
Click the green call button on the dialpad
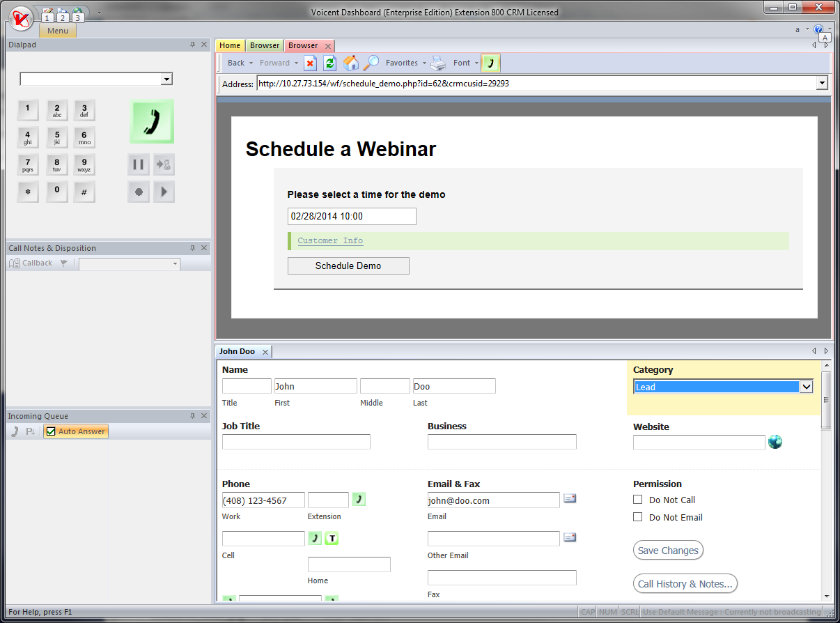(152, 121)
